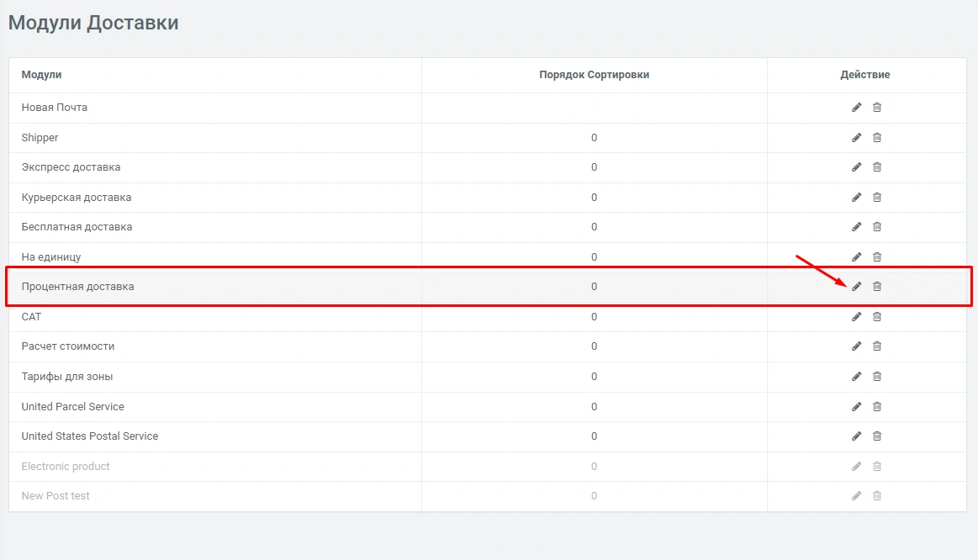Click pencil icon for Shipper
Screen dimensions: 978x560
856,138
